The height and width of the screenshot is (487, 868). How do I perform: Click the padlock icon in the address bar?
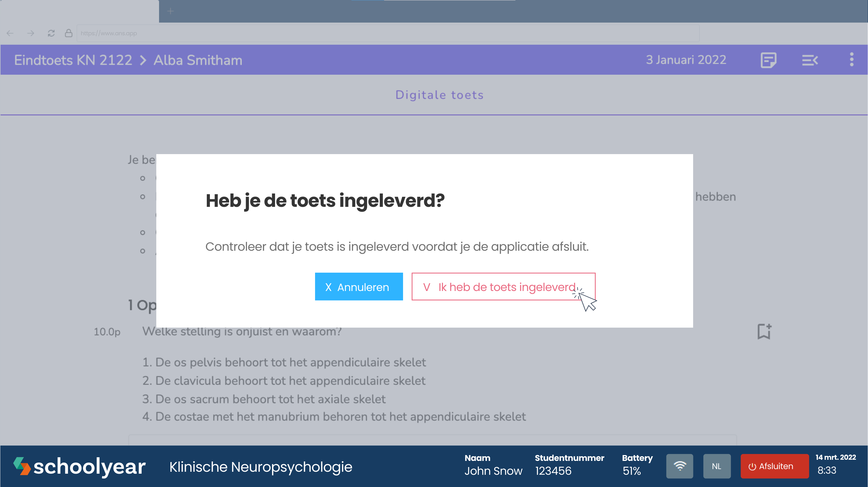click(69, 33)
